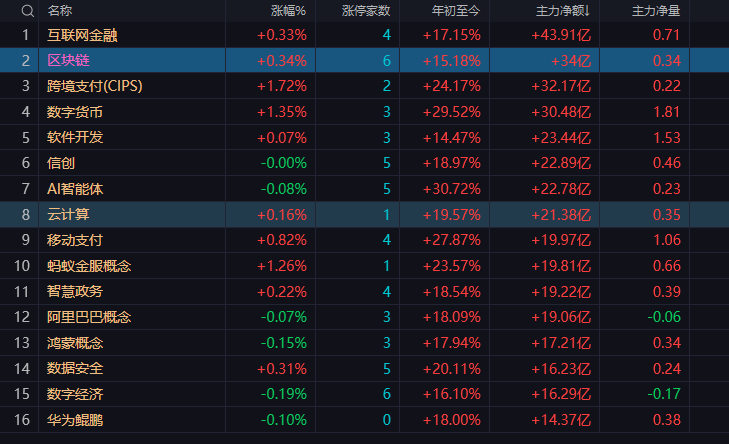Sort by 主力净额 column header
Image resolution: width=729 pixels, height=444 pixels.
(563, 11)
